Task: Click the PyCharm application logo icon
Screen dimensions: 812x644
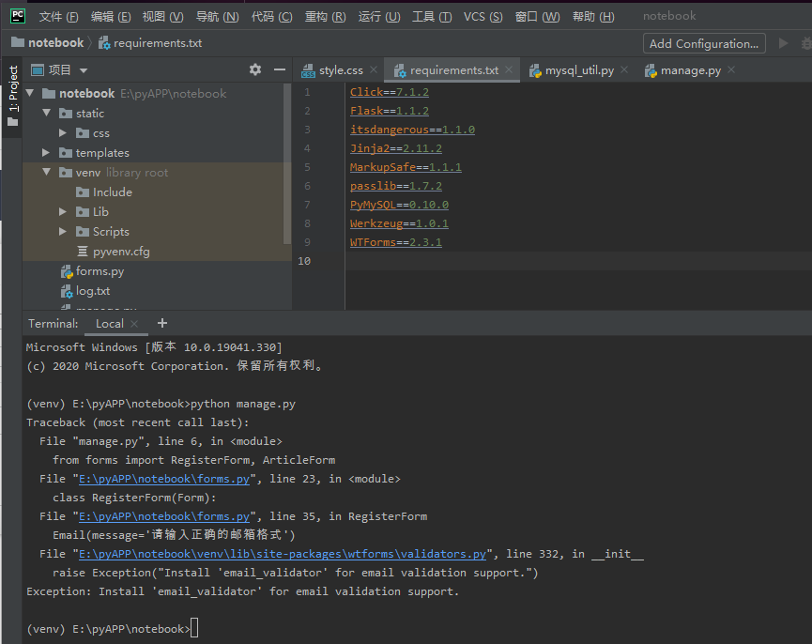Action: pos(18,16)
